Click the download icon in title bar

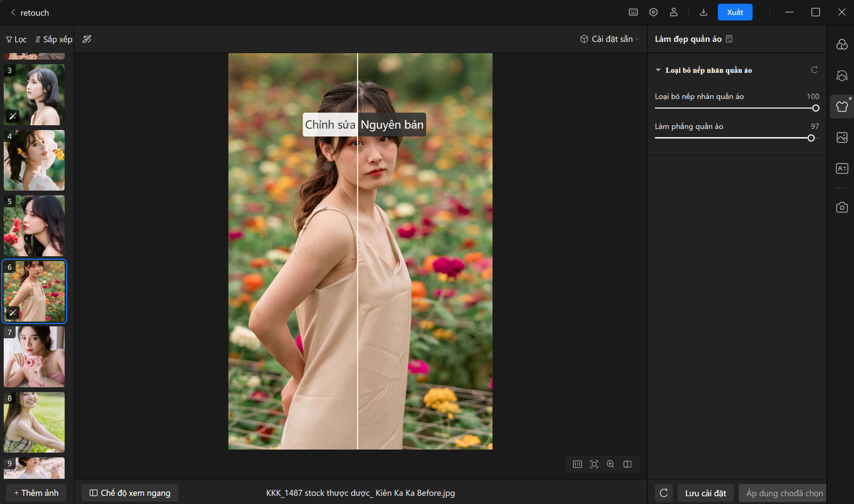(x=703, y=12)
